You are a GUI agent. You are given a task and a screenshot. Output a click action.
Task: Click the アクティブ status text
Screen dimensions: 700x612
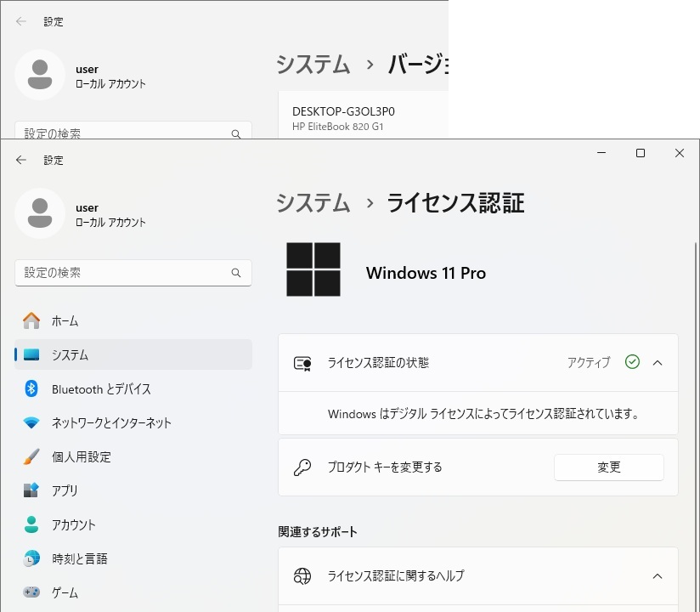click(589, 362)
